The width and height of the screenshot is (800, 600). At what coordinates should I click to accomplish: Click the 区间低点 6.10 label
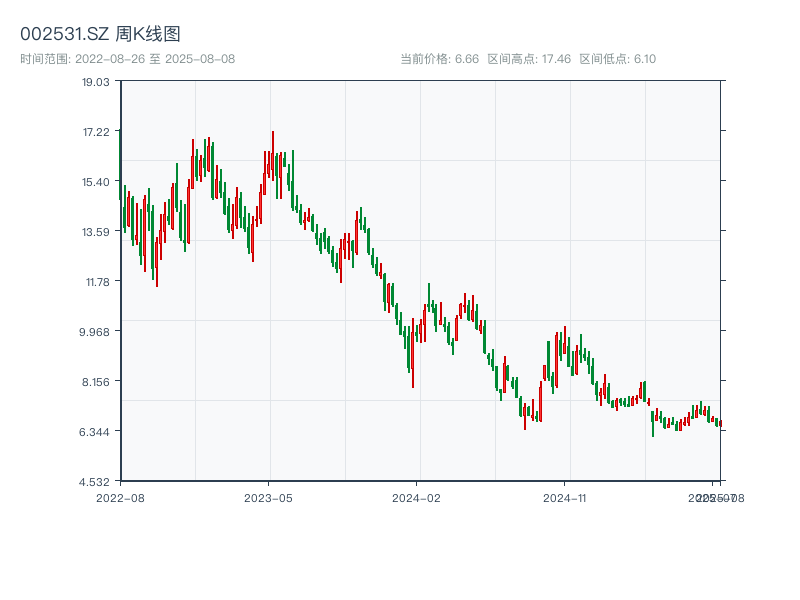point(618,59)
